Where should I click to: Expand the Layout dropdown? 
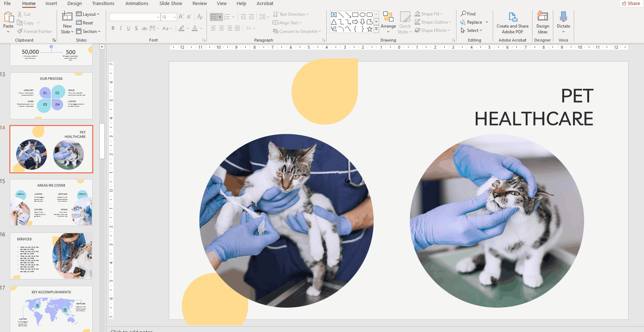pos(88,14)
